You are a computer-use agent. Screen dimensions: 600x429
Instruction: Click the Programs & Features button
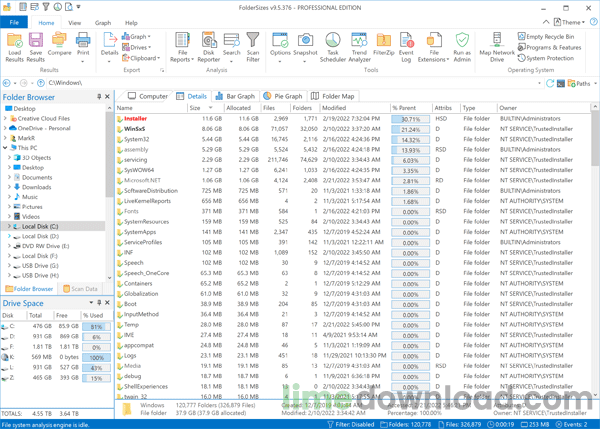pyautogui.click(x=552, y=47)
